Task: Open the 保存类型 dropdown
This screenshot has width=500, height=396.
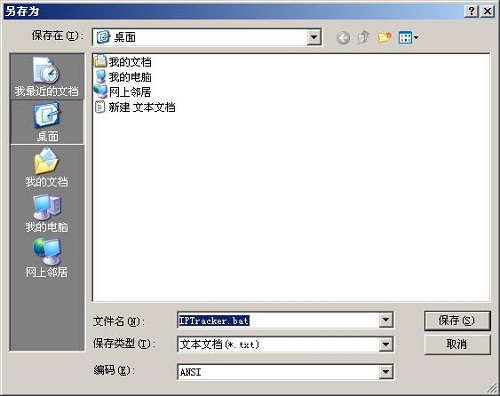Action: [x=386, y=344]
